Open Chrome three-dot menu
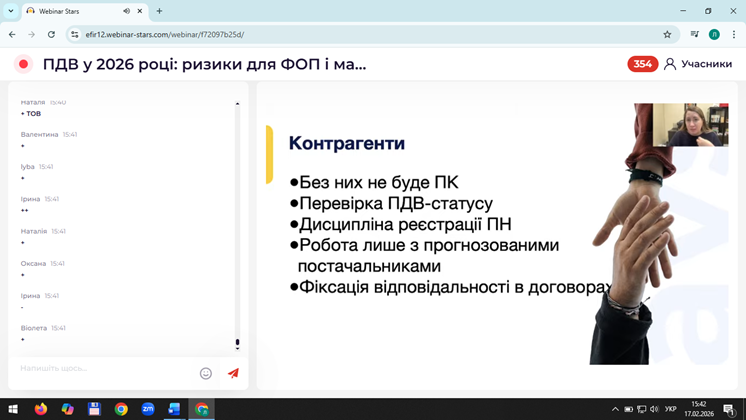The image size is (746, 420). click(x=733, y=34)
